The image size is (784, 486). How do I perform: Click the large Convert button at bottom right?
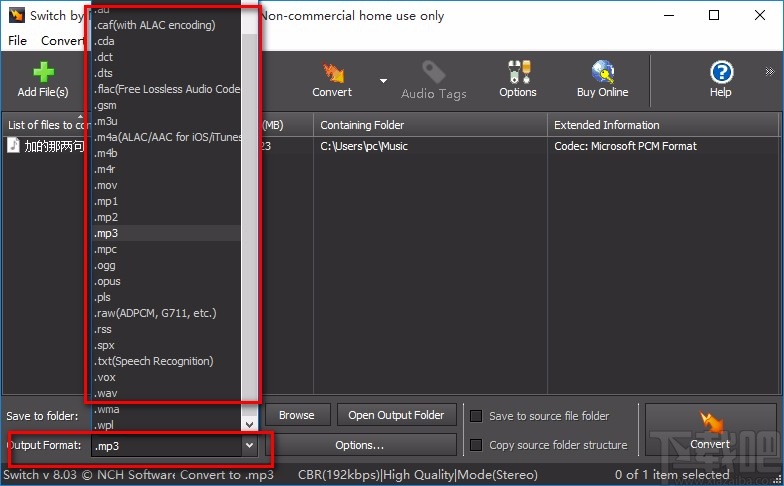coord(710,430)
